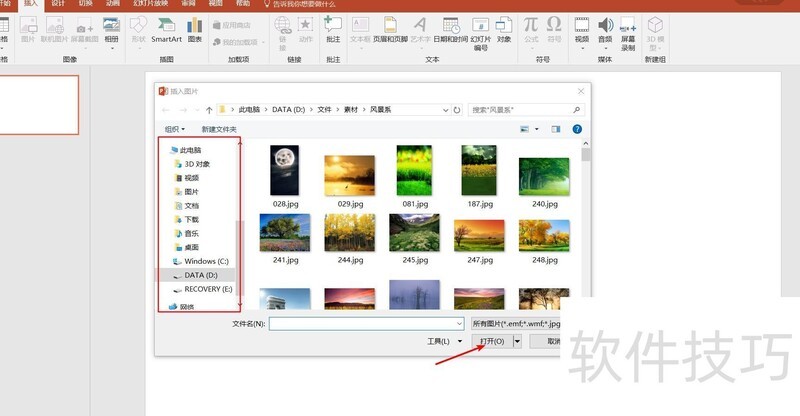800x416 pixels.
Task: Open the file type filter dropdown
Action: [x=516, y=324]
